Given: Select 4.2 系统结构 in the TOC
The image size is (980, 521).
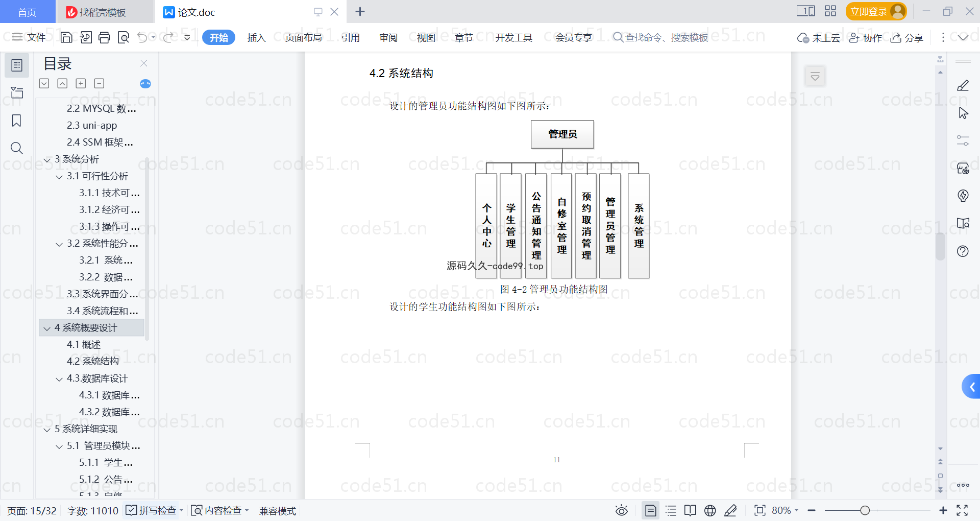Looking at the screenshot, I should pyautogui.click(x=93, y=361).
